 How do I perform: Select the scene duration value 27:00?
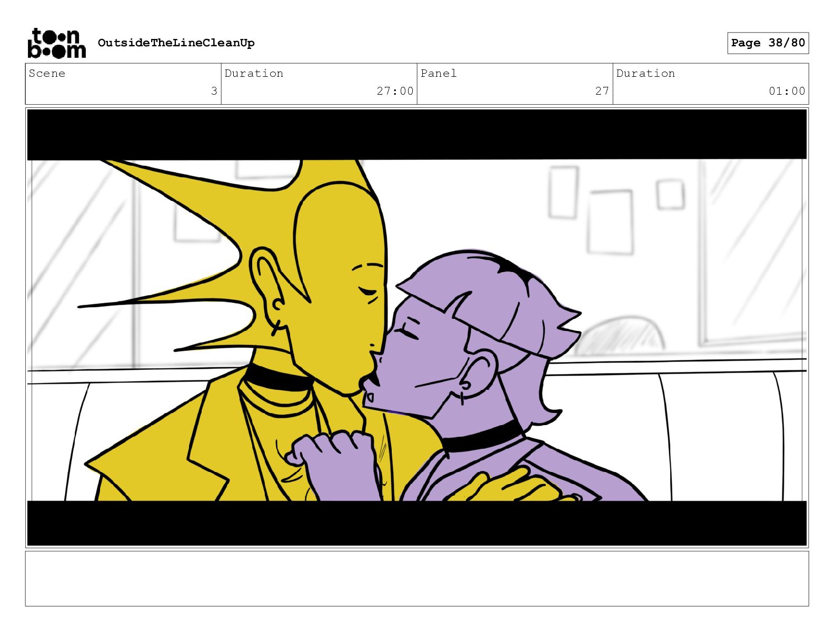[395, 91]
